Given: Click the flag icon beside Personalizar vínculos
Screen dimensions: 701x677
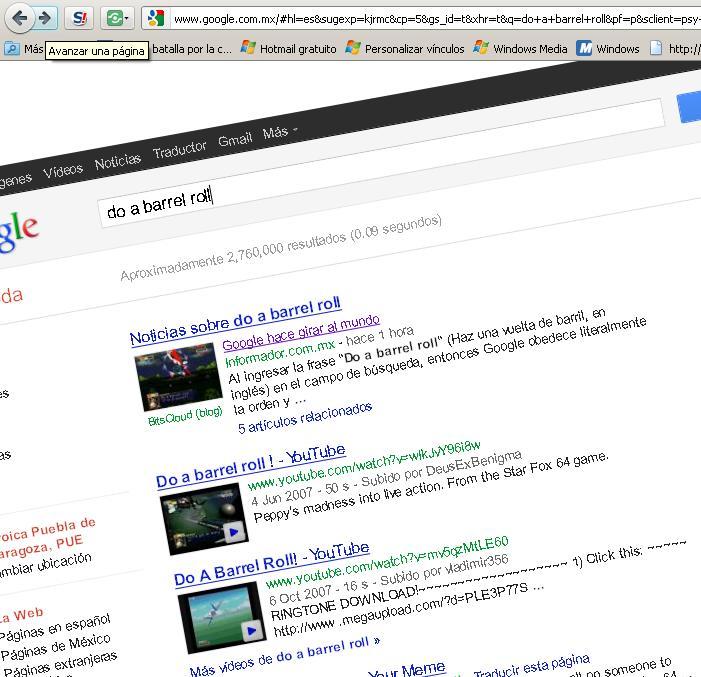Looking at the screenshot, I should pos(353,47).
